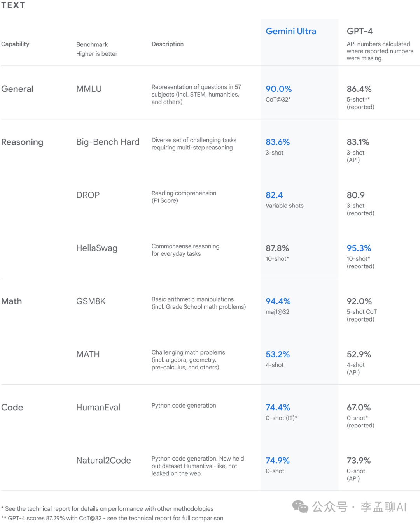Select the Natural2Code benchmark name
This screenshot has height=524, width=420.
coord(103,461)
